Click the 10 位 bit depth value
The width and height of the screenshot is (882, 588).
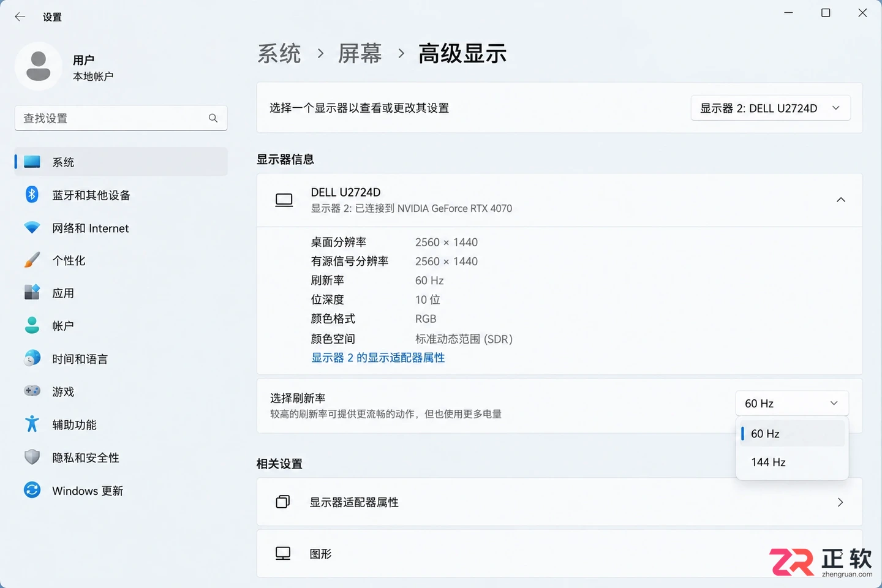click(x=428, y=300)
